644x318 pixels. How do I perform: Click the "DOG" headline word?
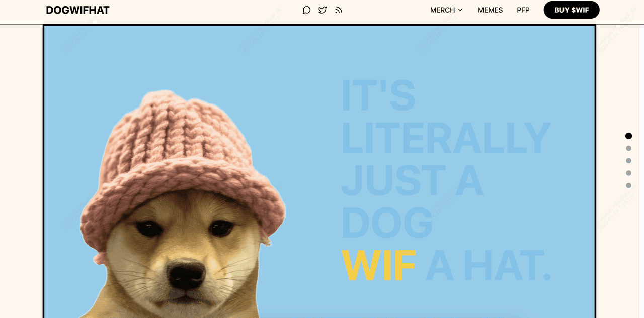(387, 223)
